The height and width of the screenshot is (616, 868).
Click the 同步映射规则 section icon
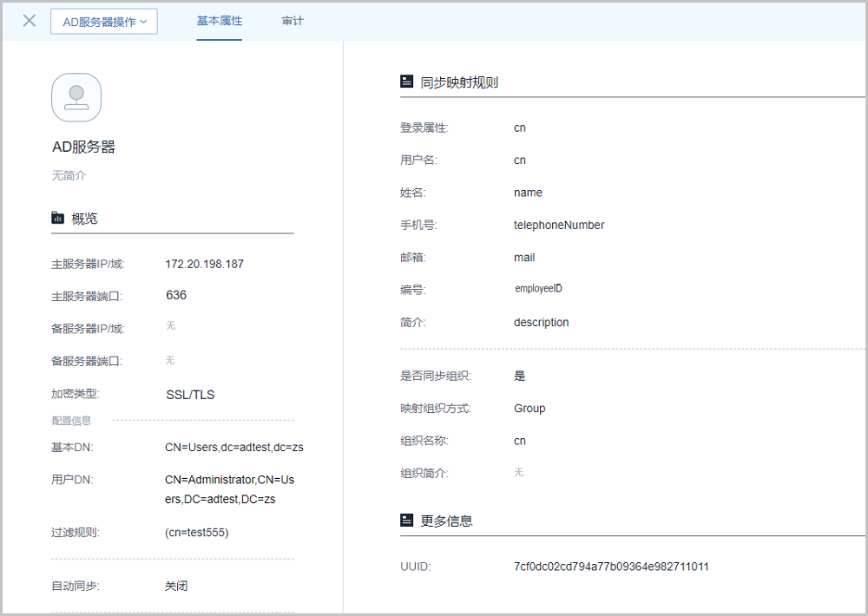(406, 82)
